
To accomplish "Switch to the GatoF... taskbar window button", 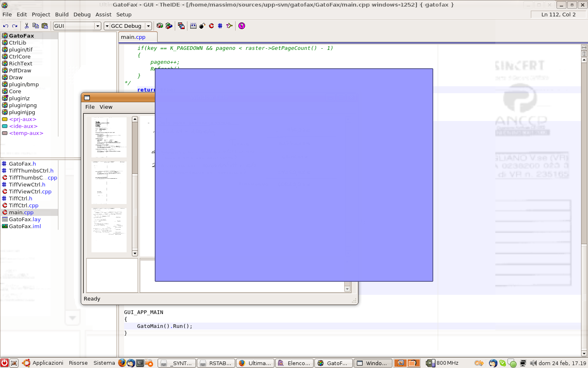I will 333,363.
